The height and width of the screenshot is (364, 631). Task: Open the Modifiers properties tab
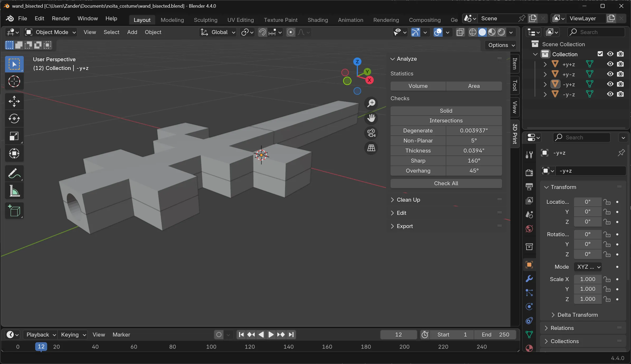pos(529,279)
